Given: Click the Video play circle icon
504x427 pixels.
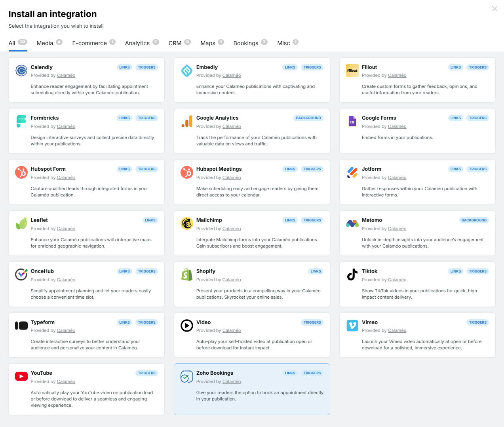Looking at the screenshot, I should coord(186,325).
